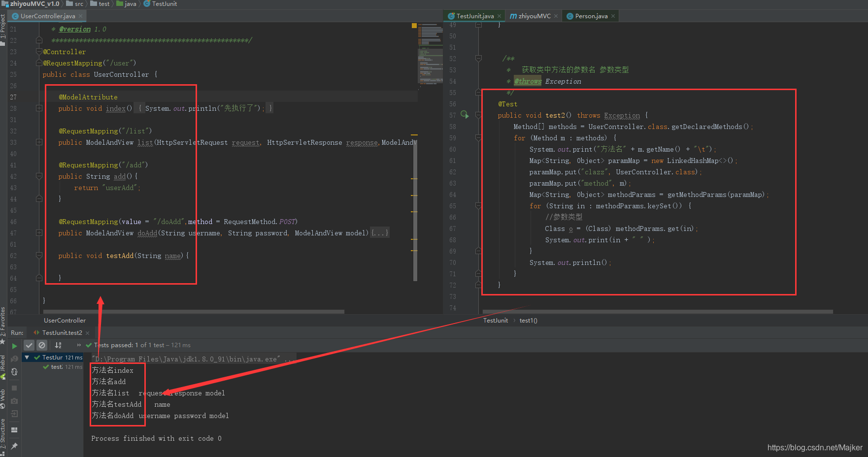Open the Project tool window
Screen dimensions: 868x457
(3, 29)
